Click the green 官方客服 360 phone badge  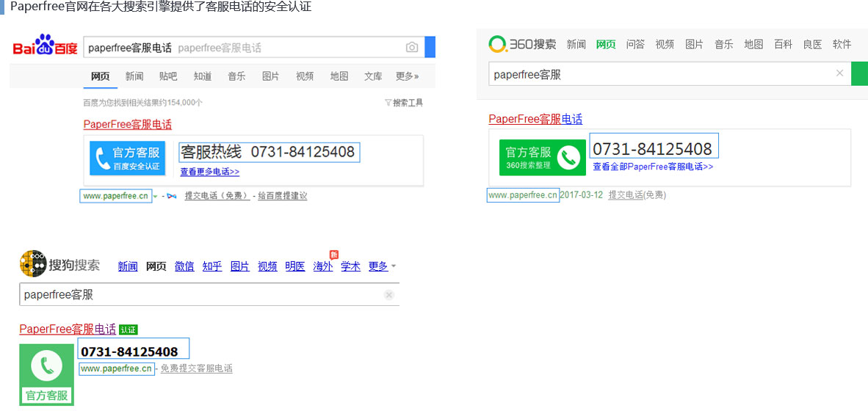(543, 158)
